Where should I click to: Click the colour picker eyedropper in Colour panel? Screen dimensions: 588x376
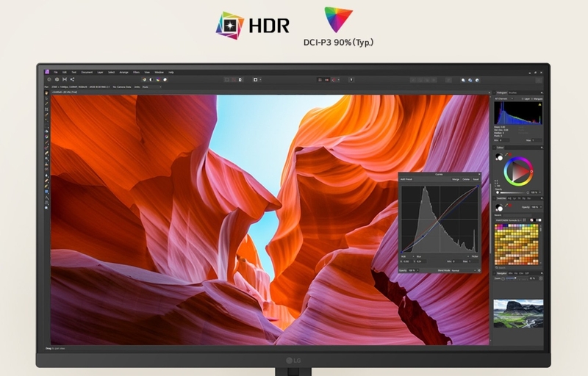pyautogui.click(x=506, y=154)
